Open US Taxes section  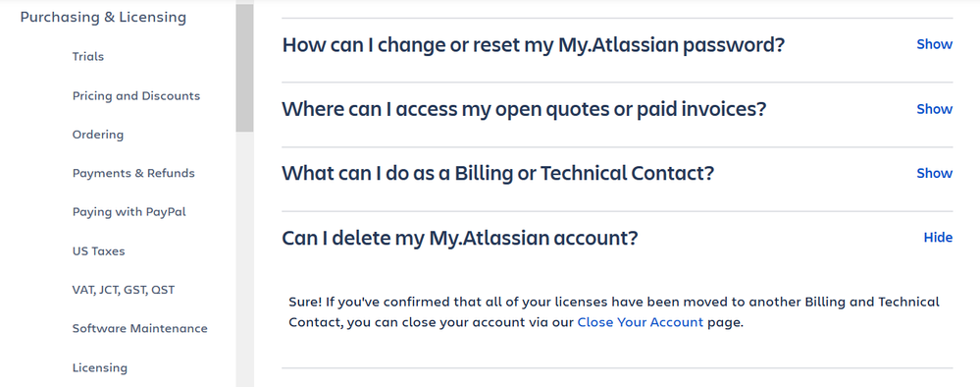click(99, 251)
